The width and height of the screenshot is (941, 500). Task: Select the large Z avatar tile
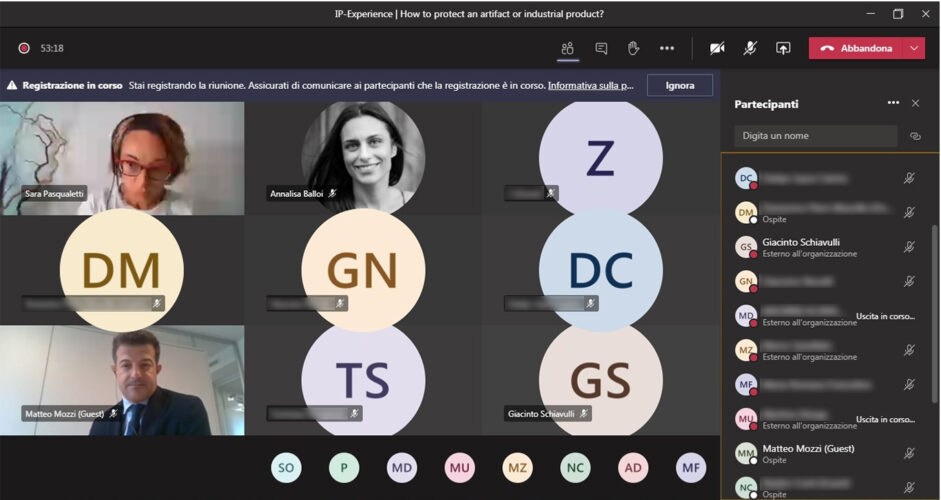[x=601, y=158]
